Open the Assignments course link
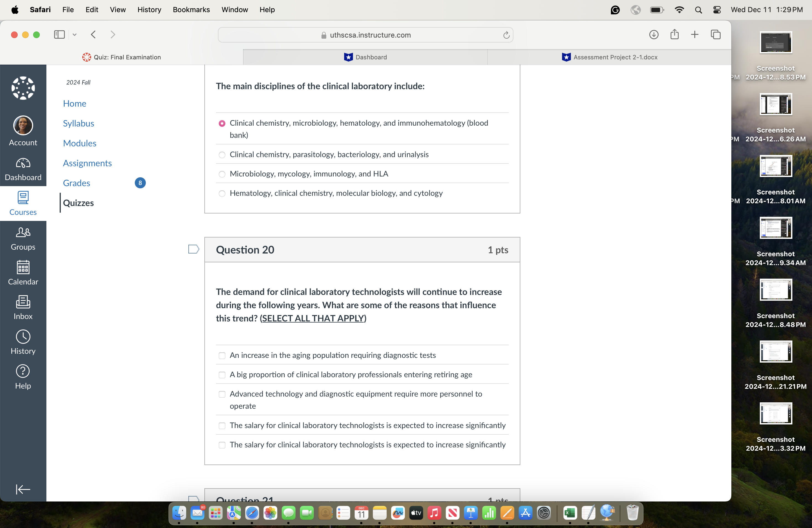Image resolution: width=812 pixels, height=528 pixels. [87, 163]
